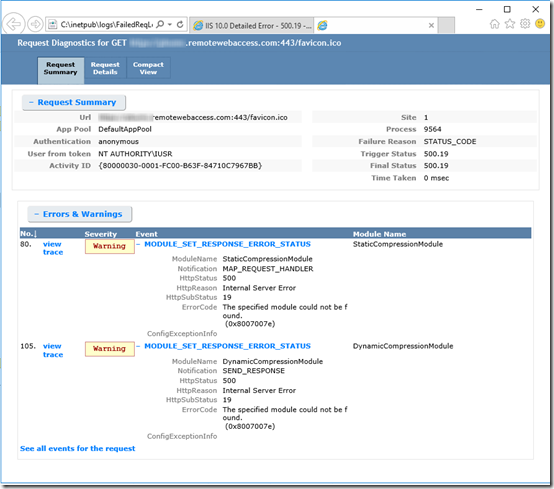Click the Module Name column header
The image size is (554, 489).
[x=379, y=234]
